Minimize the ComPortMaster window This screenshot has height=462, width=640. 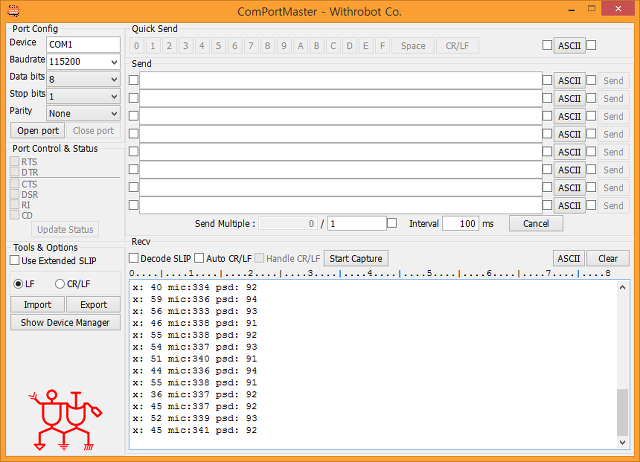click(572, 9)
